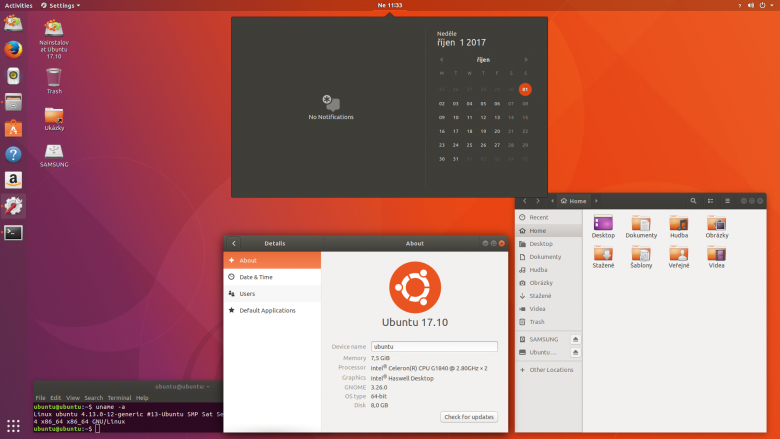Open the Ubuntu 17.10 installer desktop icon
Viewport: 780px width, 439px height.
(54, 40)
